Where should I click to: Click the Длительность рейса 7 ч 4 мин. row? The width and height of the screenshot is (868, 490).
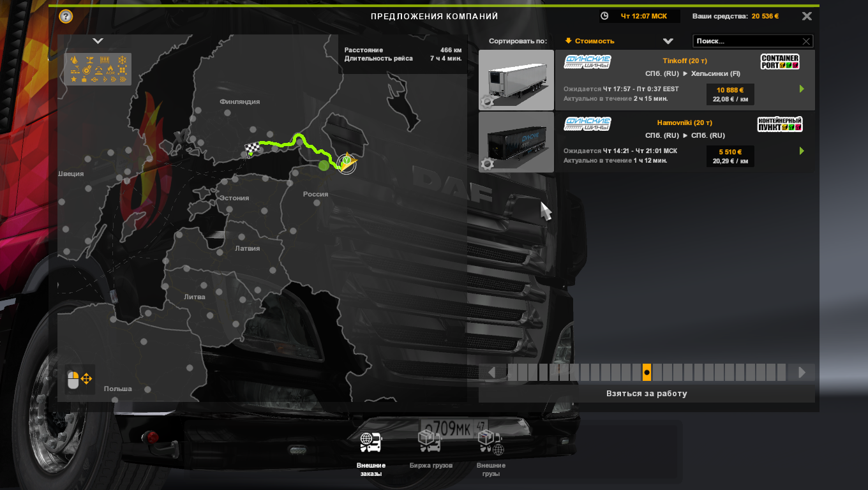click(x=402, y=59)
